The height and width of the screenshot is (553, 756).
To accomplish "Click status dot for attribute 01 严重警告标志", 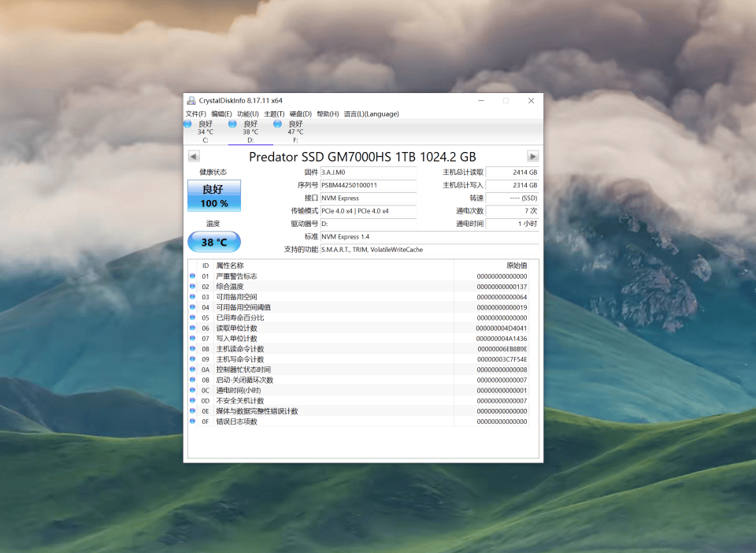I will pos(192,276).
